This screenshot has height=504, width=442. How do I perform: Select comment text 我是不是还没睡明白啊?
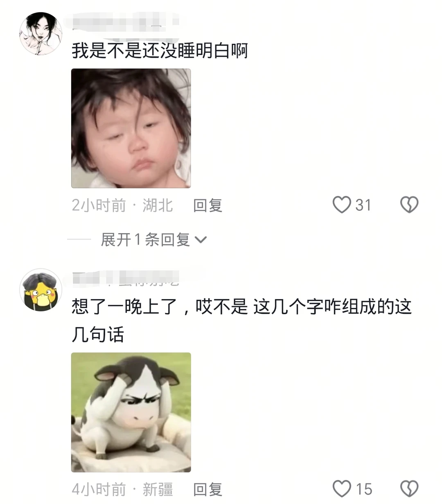click(x=160, y=51)
